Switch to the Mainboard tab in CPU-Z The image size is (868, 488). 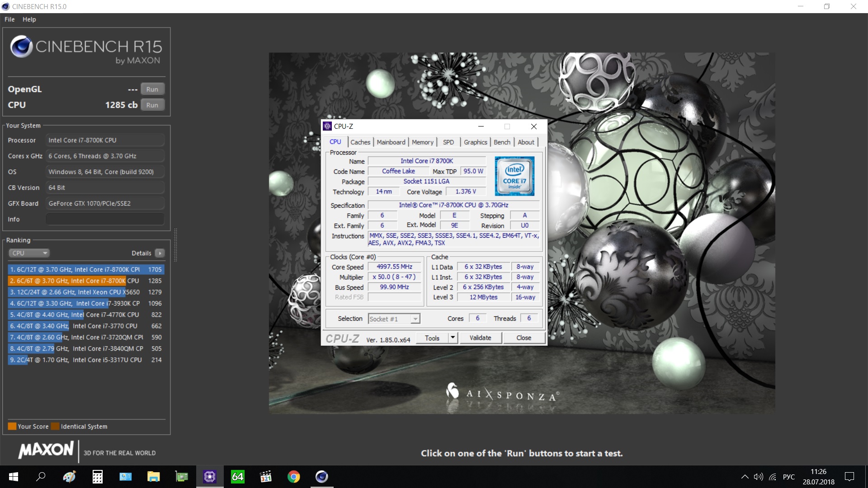tap(391, 142)
